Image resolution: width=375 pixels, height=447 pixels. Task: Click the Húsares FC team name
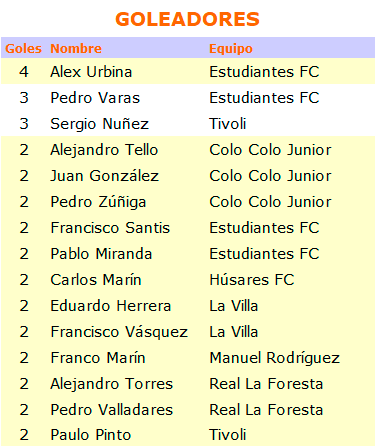252,280
